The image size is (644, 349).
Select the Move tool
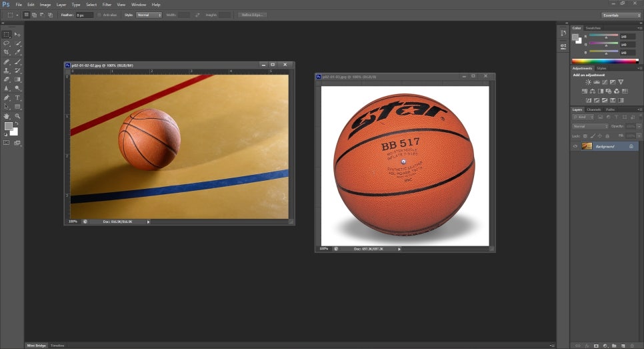(17, 35)
